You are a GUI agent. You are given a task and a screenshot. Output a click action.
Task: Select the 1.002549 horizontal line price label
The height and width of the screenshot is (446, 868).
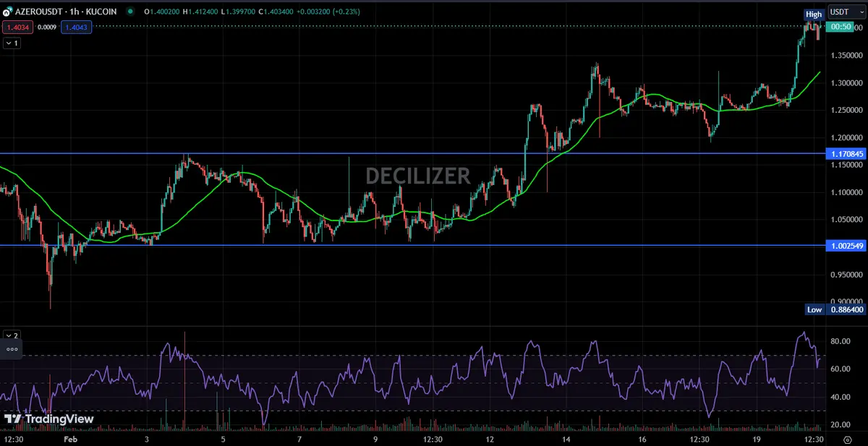point(846,246)
